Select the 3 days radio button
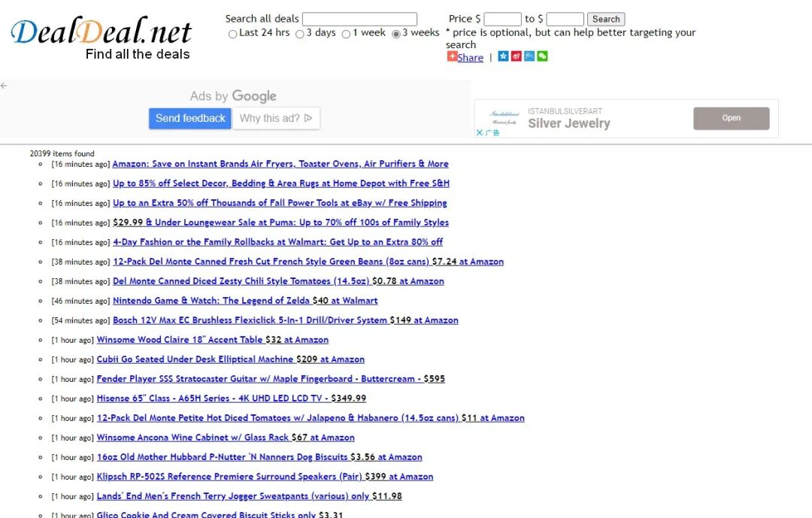This screenshot has width=812, height=518. pyautogui.click(x=299, y=34)
